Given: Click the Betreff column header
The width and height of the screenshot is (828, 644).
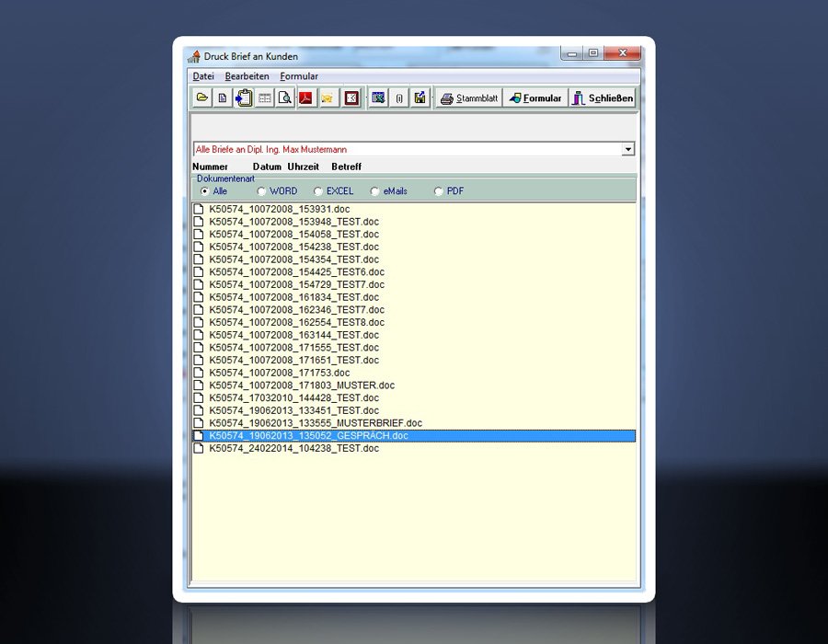Looking at the screenshot, I should point(347,167).
